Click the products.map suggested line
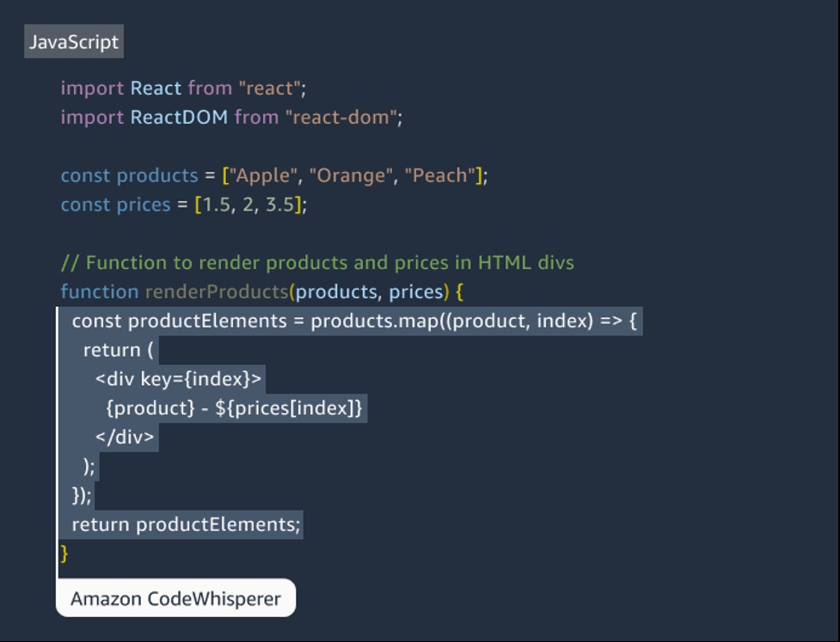 tap(354, 321)
